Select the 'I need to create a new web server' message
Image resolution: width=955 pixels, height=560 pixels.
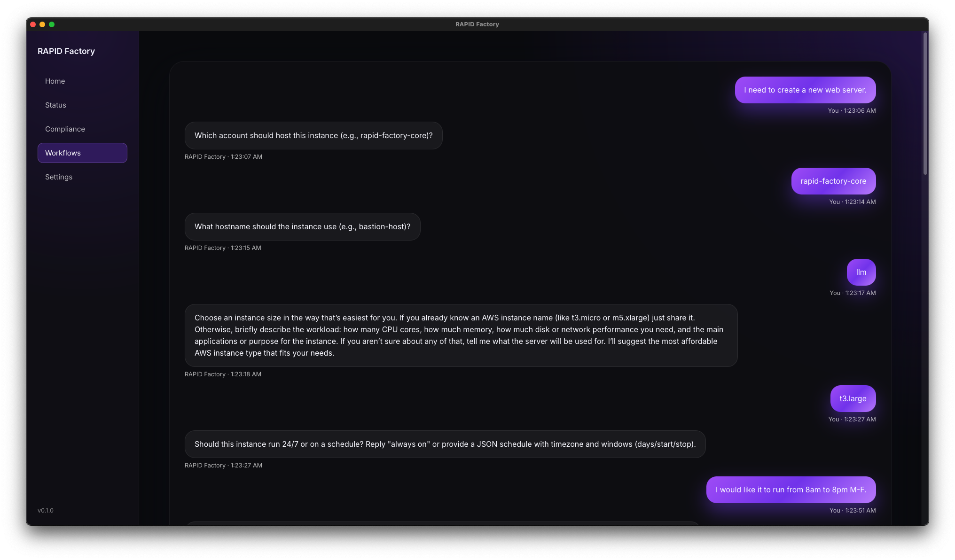click(x=805, y=90)
